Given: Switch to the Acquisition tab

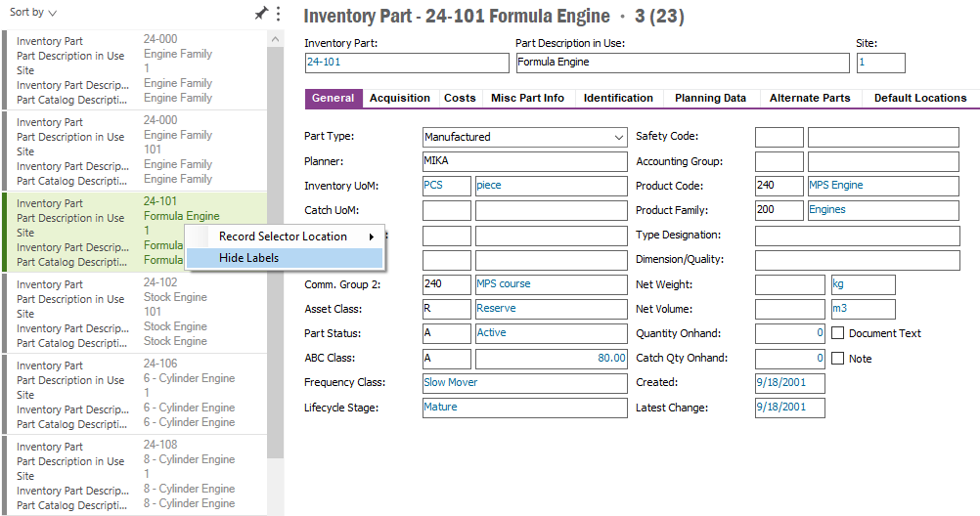Looking at the screenshot, I should coord(399,98).
